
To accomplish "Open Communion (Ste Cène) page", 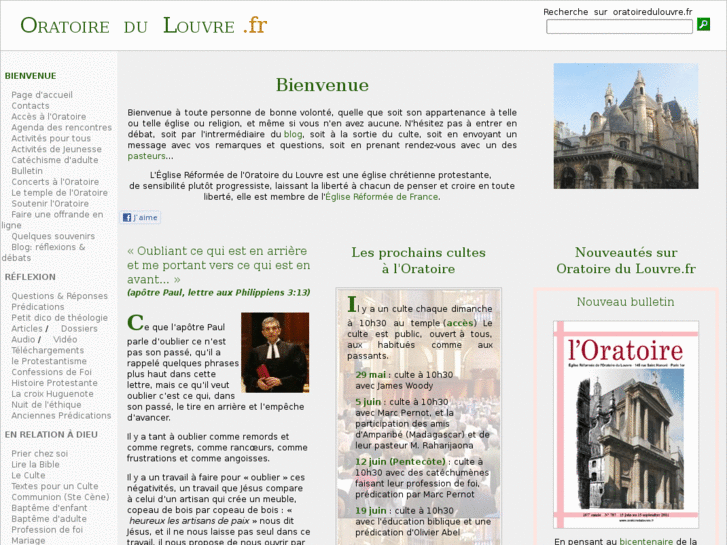I will point(60,497).
